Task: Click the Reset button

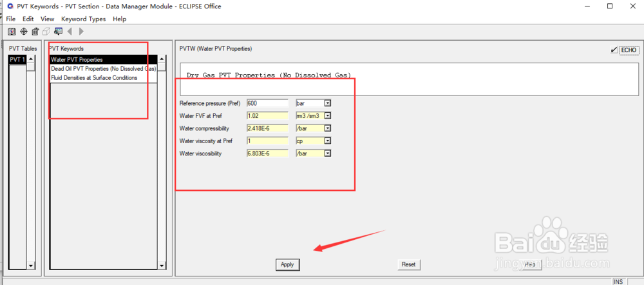Action: 409,264
